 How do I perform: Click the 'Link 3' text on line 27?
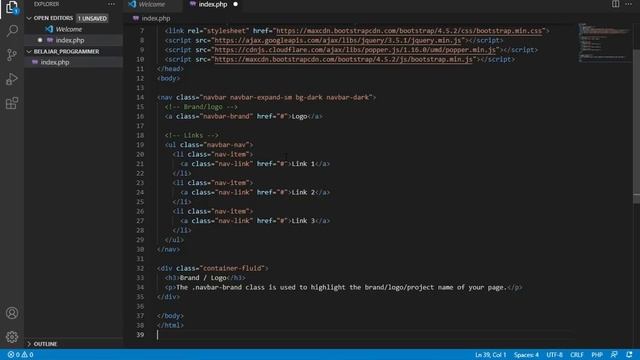303,221
